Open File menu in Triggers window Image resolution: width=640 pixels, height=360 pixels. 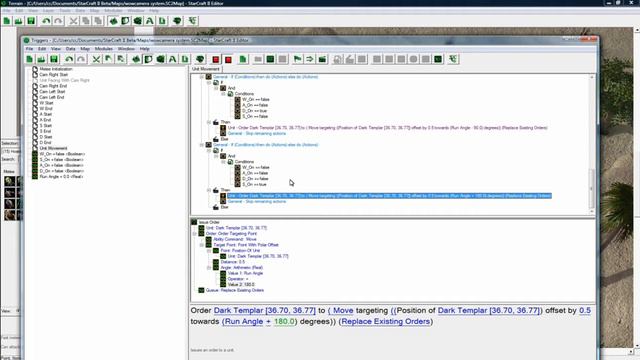click(29, 49)
